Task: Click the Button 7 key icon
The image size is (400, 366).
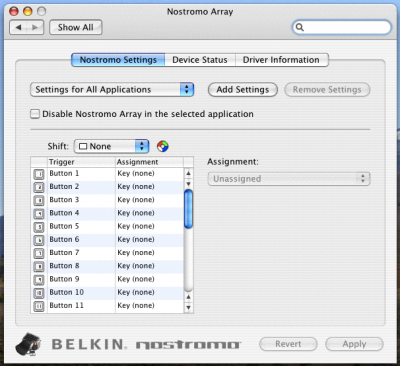Action: pos(39,253)
